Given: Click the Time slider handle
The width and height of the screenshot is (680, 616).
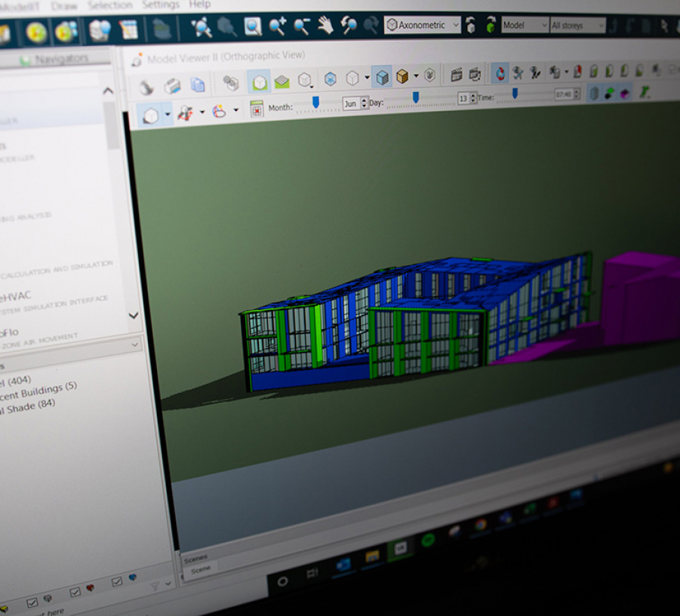Looking at the screenshot, I should (x=515, y=93).
